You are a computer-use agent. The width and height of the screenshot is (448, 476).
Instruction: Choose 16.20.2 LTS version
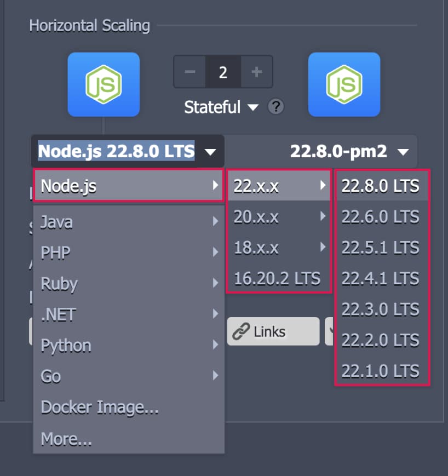coord(277,278)
